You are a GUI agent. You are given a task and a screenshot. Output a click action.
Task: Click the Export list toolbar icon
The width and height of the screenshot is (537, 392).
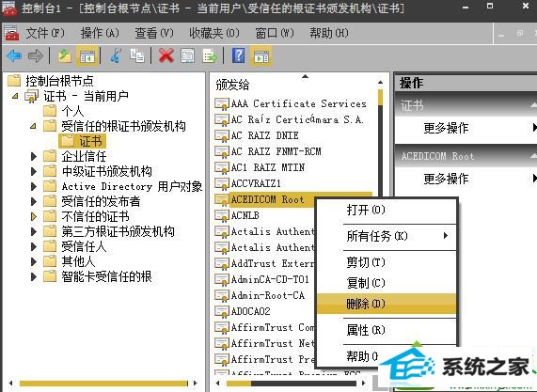tap(210, 55)
